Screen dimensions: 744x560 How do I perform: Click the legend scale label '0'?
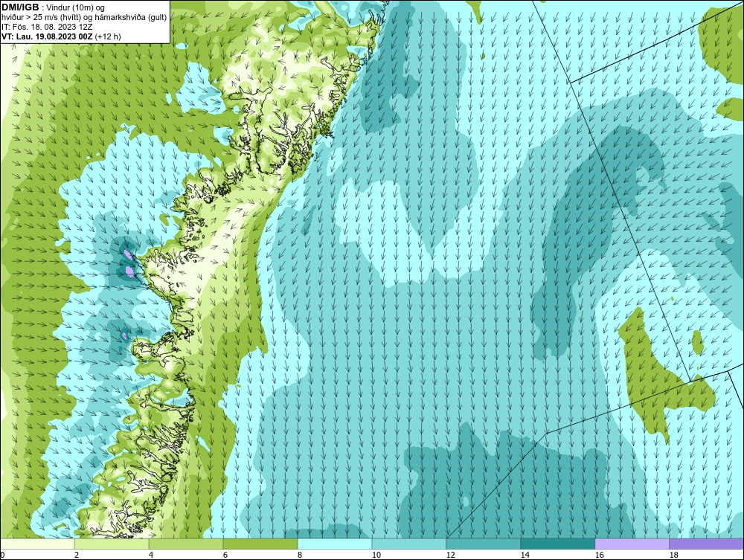click(2, 555)
